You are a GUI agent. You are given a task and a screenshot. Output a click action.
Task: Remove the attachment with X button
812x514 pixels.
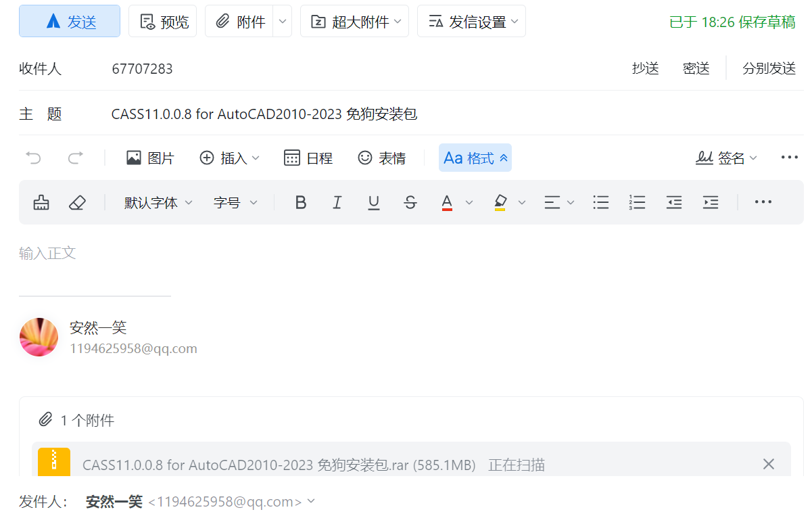768,464
